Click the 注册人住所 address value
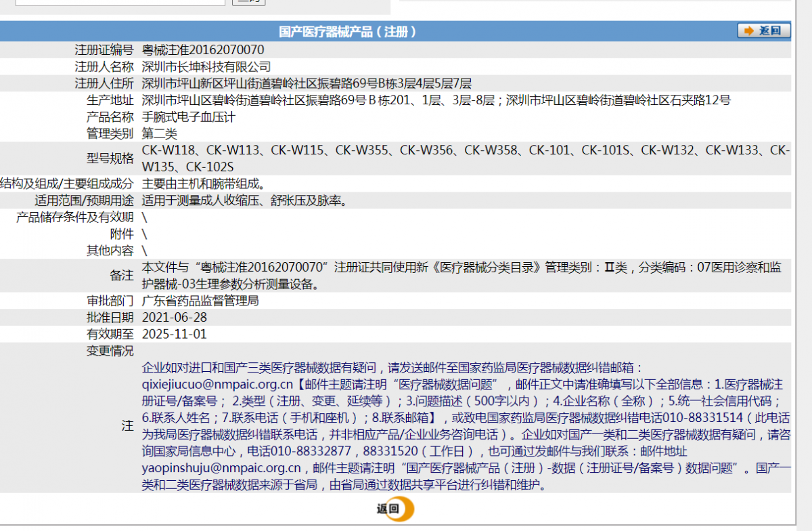812x531 pixels. (x=307, y=83)
